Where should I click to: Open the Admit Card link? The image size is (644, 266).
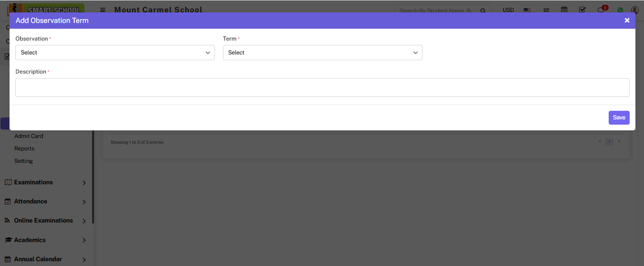[x=29, y=136]
